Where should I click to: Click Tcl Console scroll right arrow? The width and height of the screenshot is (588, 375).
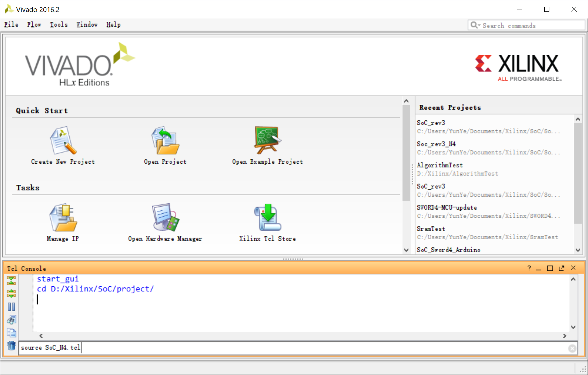tap(564, 336)
